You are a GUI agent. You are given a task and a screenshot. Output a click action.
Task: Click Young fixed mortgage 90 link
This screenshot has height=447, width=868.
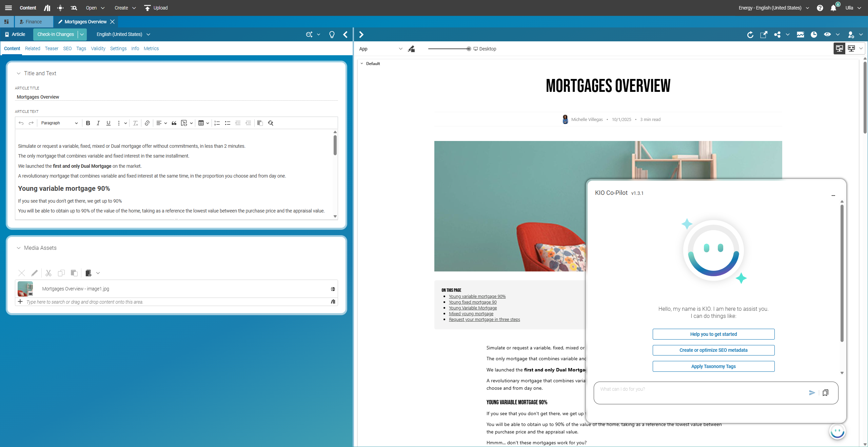[473, 302]
